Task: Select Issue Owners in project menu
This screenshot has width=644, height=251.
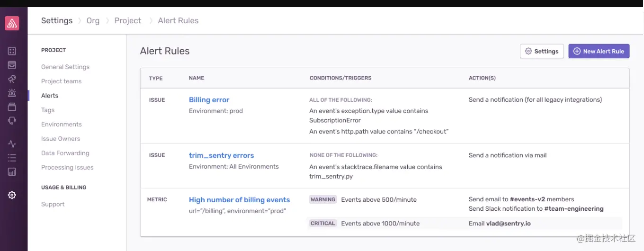Action: point(61,139)
